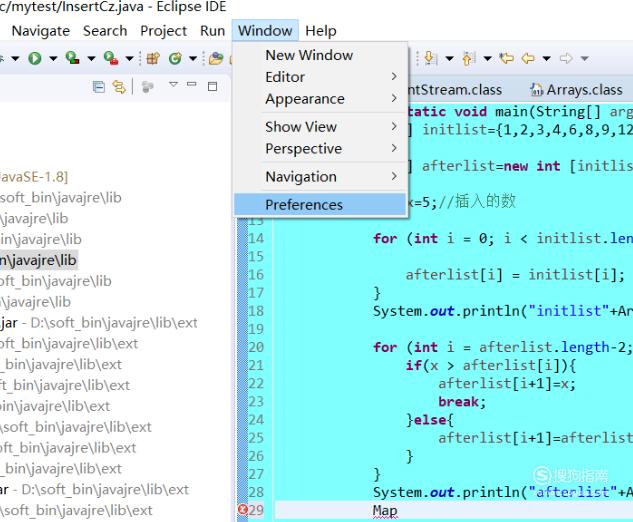The image size is (633, 522).
Task: Click the green Run button
Action: [x=35, y=59]
